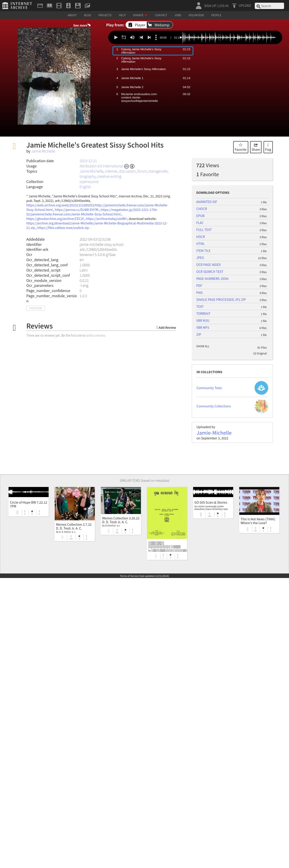289x868 pixels.
Task: Click the Share button
Action: (x=256, y=147)
